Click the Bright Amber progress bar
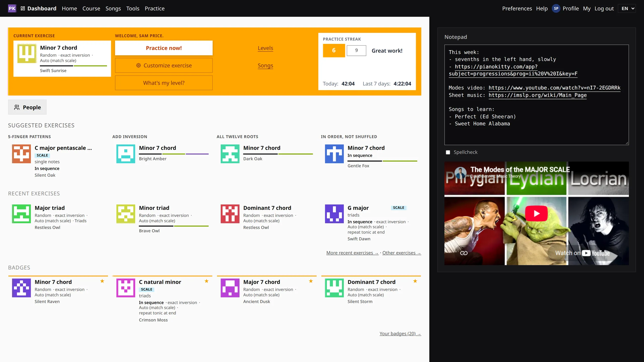The width and height of the screenshot is (644, 362). pyautogui.click(x=174, y=154)
